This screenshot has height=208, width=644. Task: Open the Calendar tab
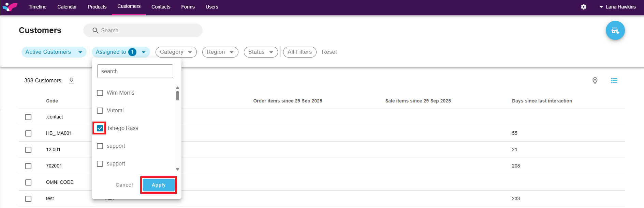click(x=67, y=7)
